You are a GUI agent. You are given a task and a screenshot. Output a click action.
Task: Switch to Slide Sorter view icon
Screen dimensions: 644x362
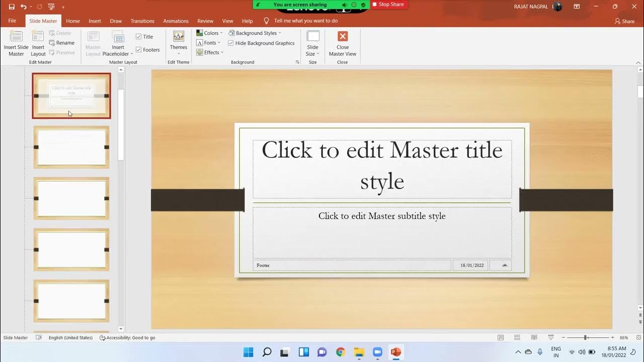tap(517, 337)
